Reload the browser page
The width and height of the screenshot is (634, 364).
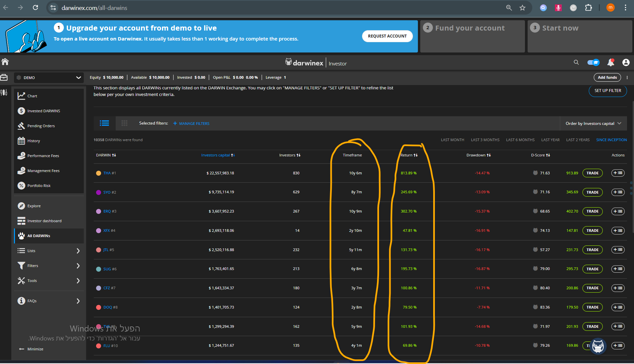pos(35,8)
